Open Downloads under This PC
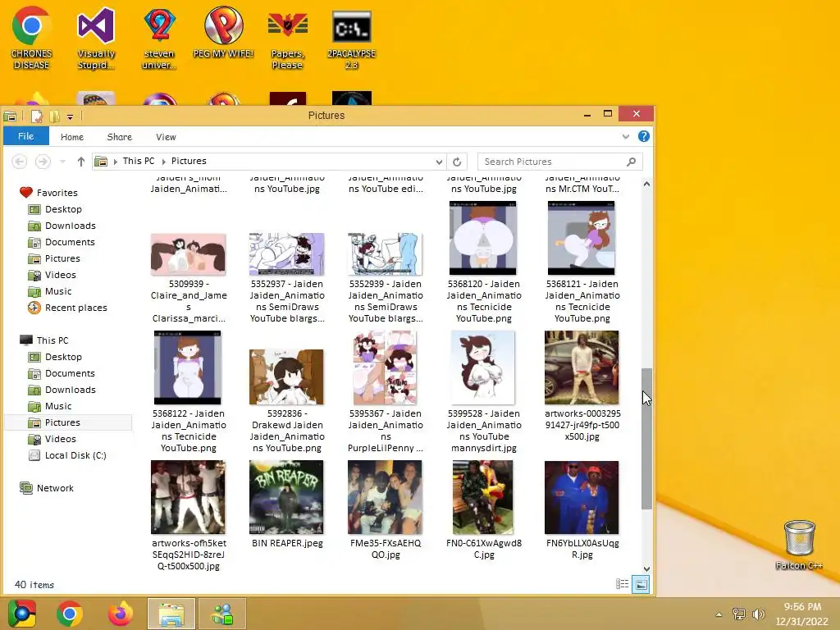Image resolution: width=840 pixels, height=630 pixels. pos(71,390)
